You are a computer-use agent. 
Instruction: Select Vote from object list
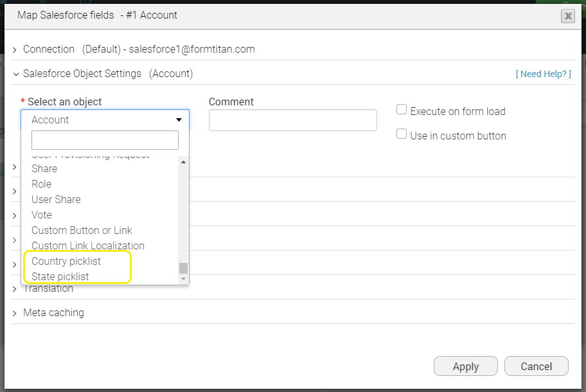[42, 215]
